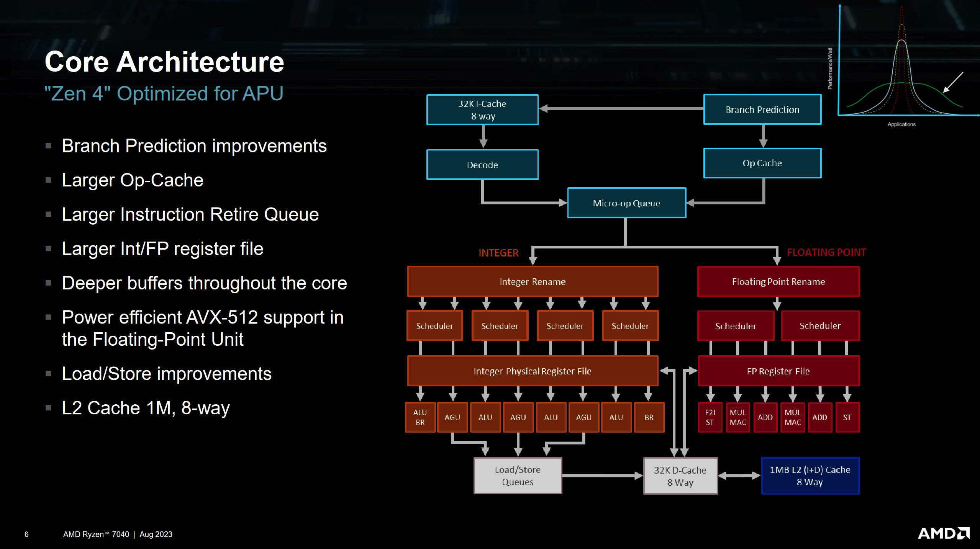Click the ALU BR execution unit box
980x549 pixels.
(x=420, y=417)
